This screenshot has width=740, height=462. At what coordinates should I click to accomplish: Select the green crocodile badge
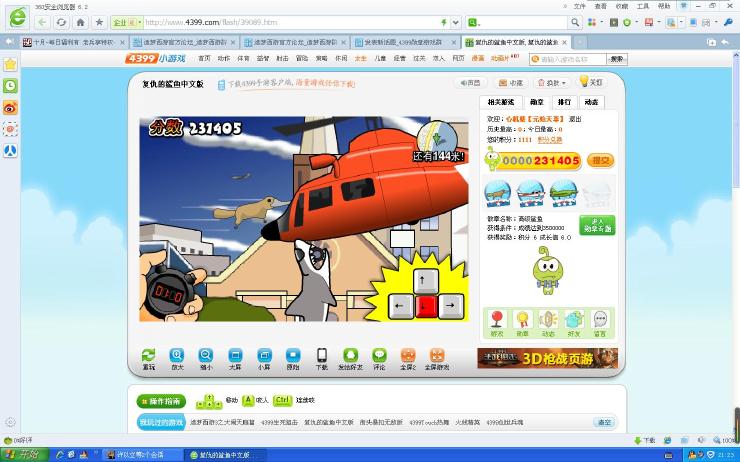coord(563,193)
